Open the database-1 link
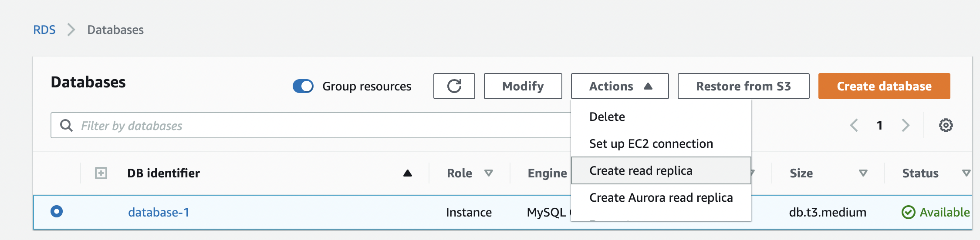980x240 pixels. pyautogui.click(x=159, y=212)
